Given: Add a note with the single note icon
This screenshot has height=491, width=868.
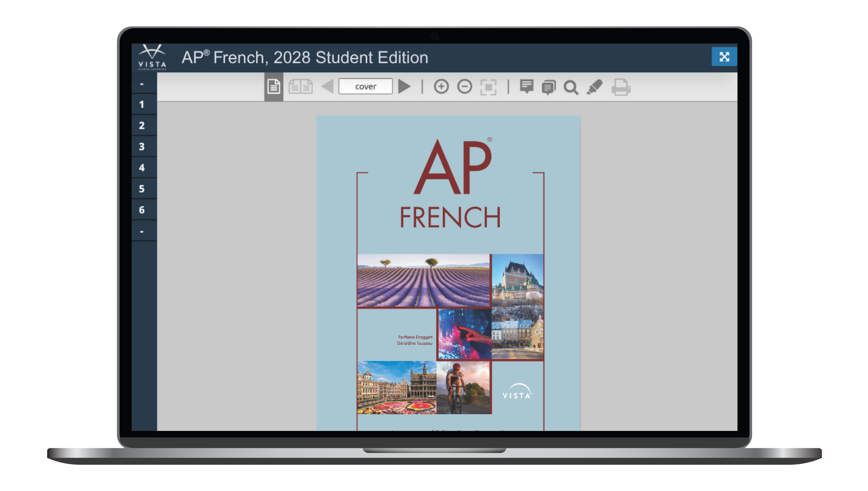Looking at the screenshot, I should coord(526,86).
